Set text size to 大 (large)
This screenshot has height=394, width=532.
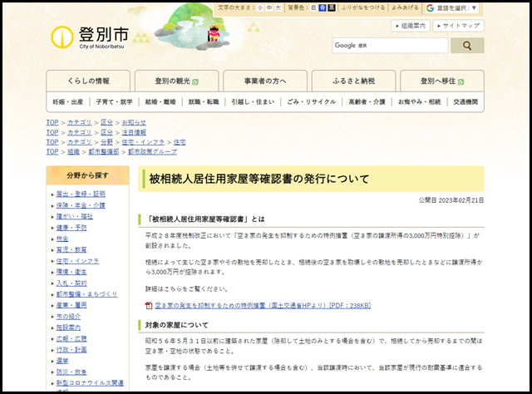point(278,7)
